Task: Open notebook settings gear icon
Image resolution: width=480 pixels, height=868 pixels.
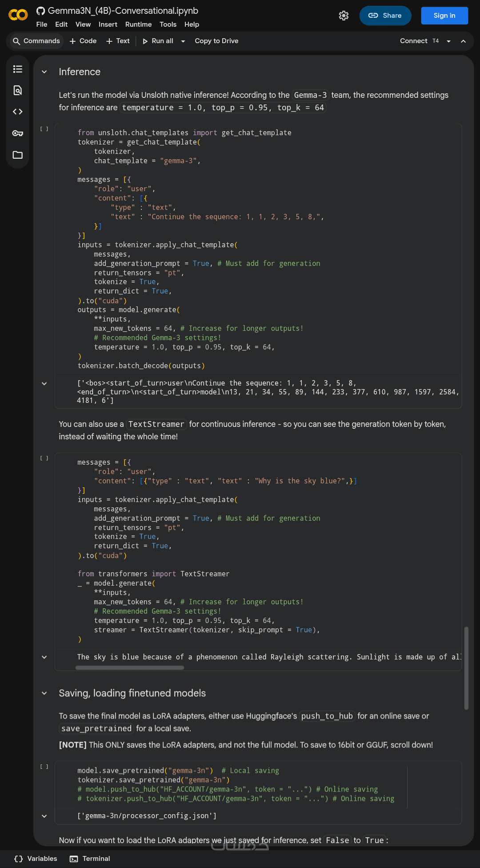Action: pos(344,16)
